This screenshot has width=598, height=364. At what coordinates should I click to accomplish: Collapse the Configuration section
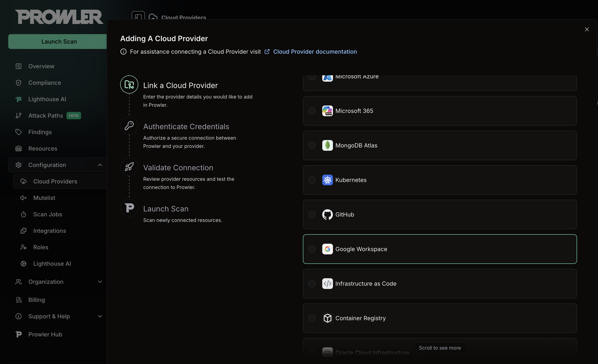tap(100, 165)
